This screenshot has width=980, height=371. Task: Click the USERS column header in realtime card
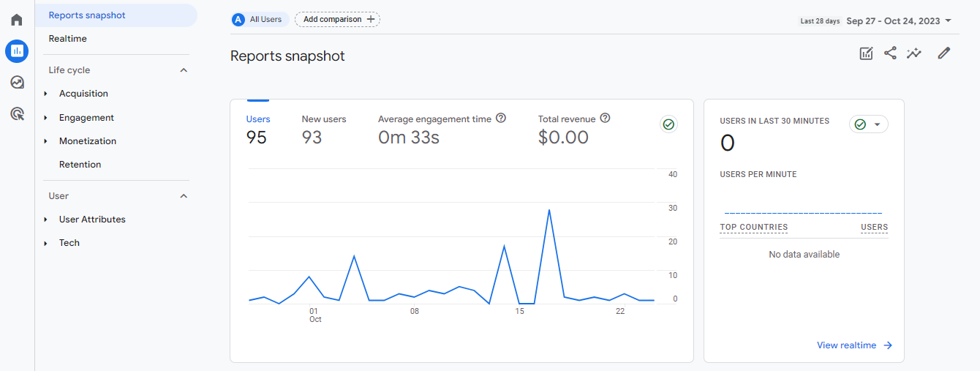(x=874, y=228)
